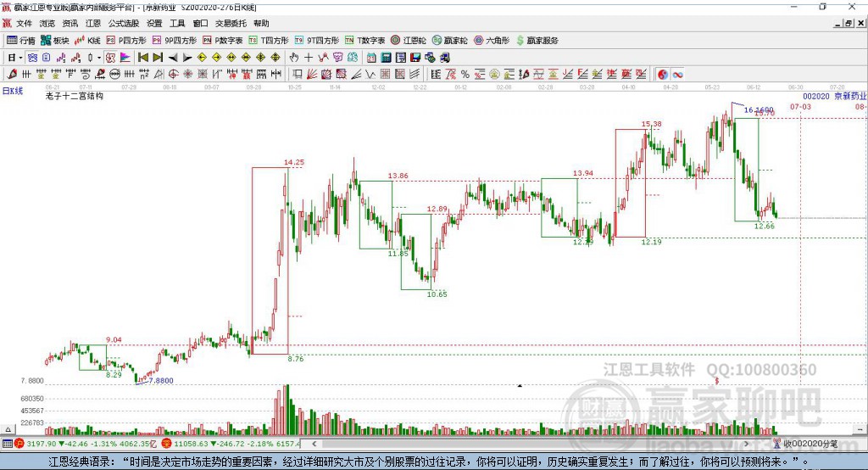Open the 深 Shenzhen index indicator

(x=167, y=444)
